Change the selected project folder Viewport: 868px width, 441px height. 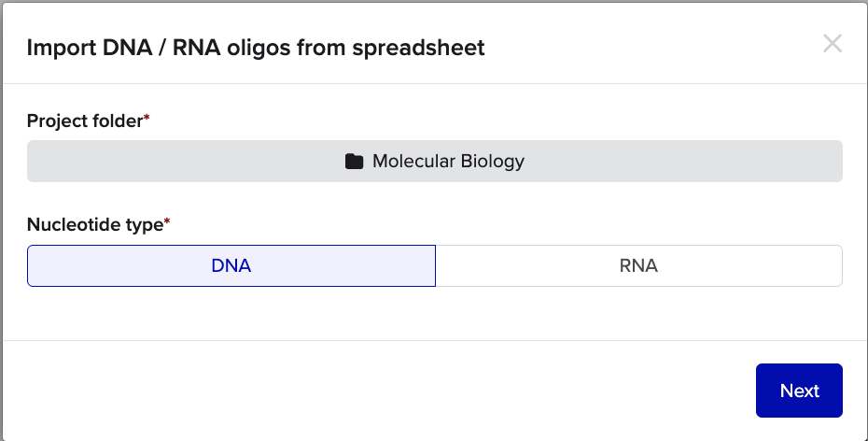434,162
